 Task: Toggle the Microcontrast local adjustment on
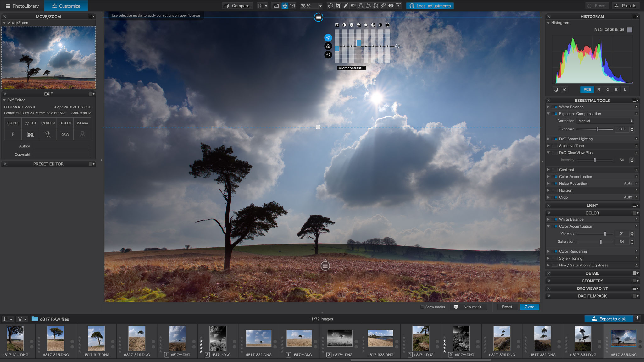(352, 25)
